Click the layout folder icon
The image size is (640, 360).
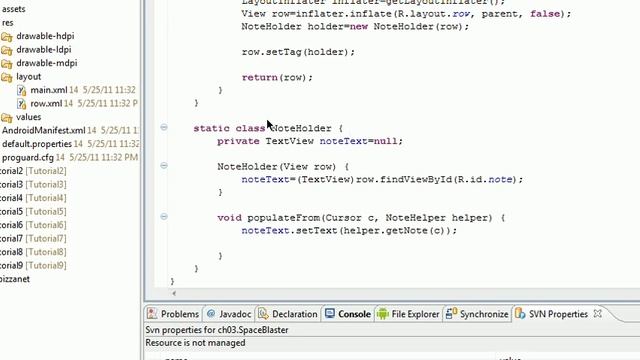click(x=7, y=78)
